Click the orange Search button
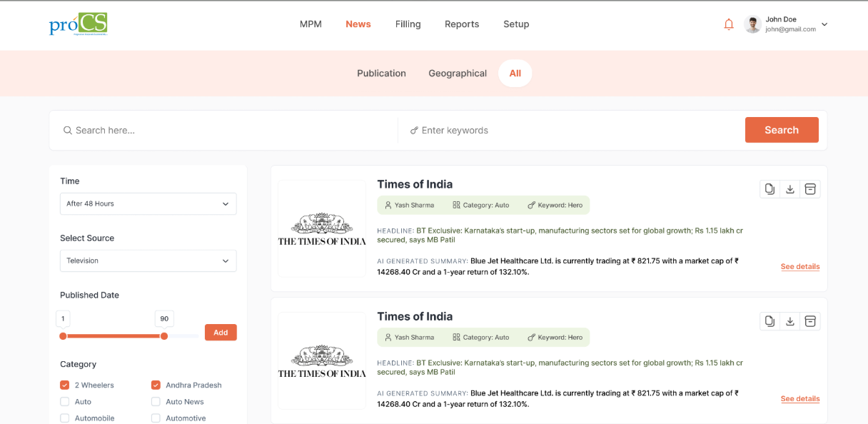Screen dimensions: 868x424 coord(782,130)
